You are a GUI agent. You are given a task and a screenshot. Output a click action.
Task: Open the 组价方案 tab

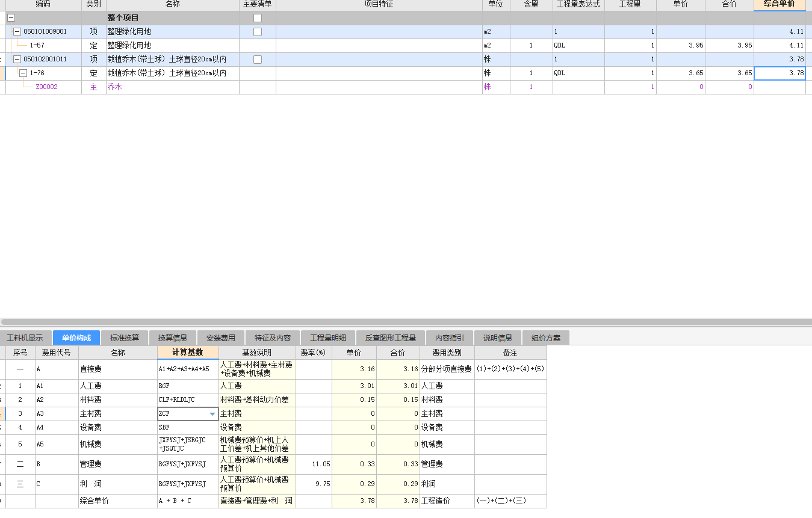coord(546,338)
